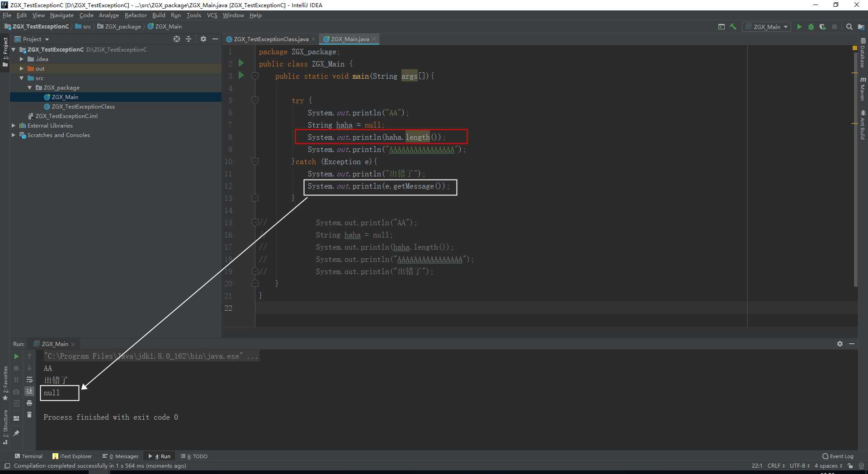This screenshot has width=868, height=474.
Task: Locate file with Project panel crosshair icon
Action: click(x=177, y=39)
